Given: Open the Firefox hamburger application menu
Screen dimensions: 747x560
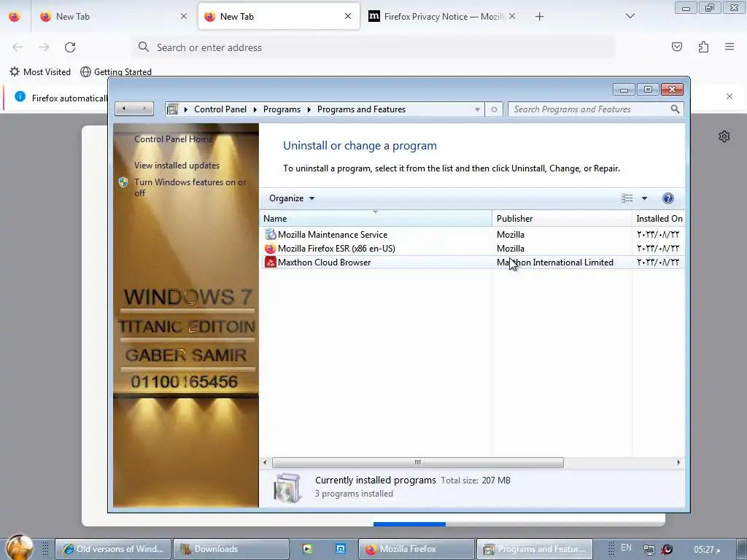Looking at the screenshot, I should point(729,47).
